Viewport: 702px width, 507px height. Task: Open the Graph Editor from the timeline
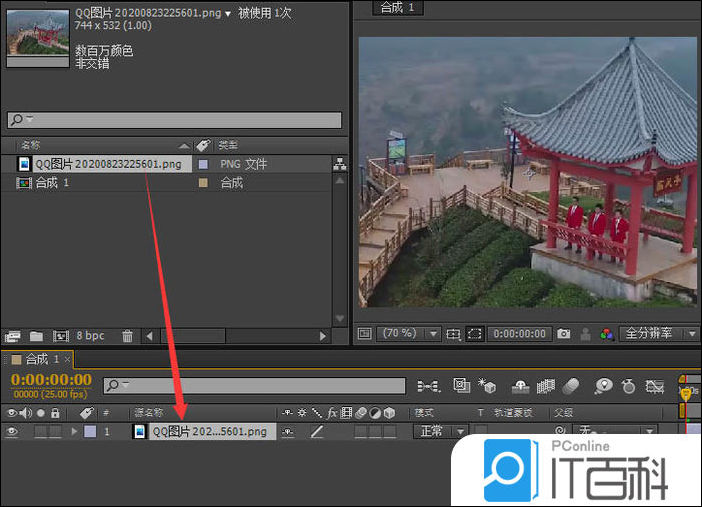pos(655,386)
